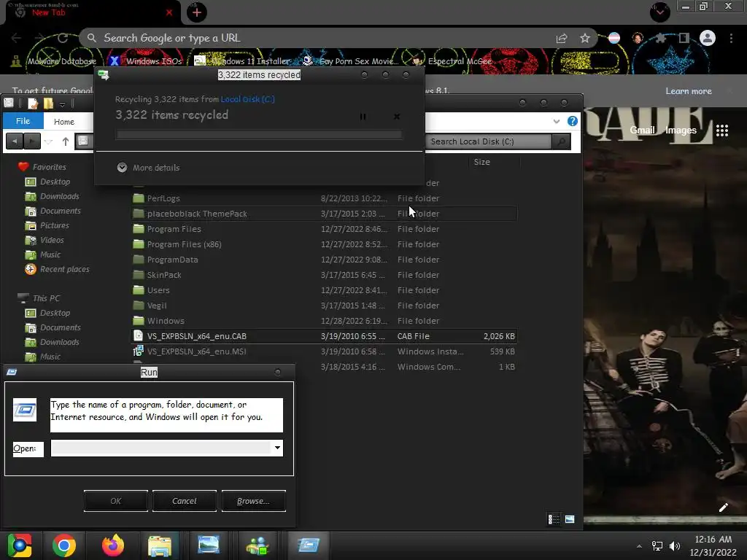
Task: Select Videos under Favorites
Action: 44,240
